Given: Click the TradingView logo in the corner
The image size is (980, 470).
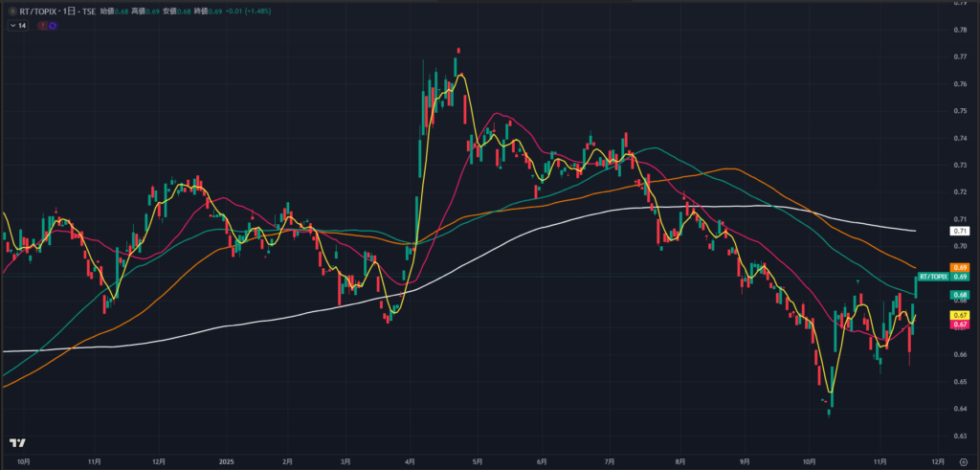Looking at the screenshot, I should [16, 443].
